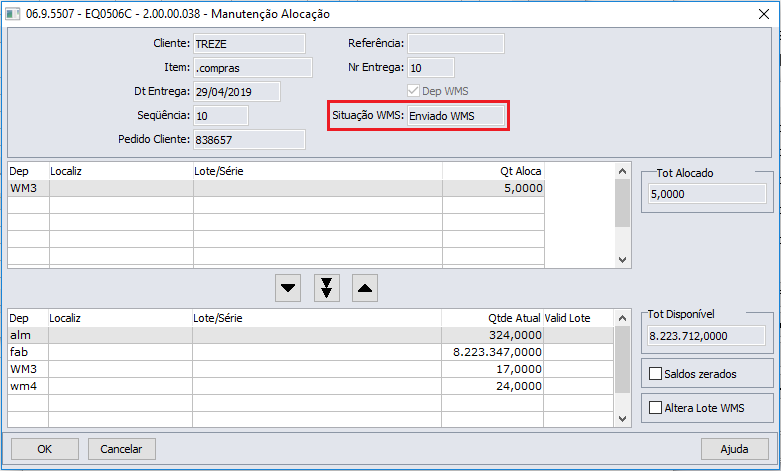Close the Manutenção Alocação window
Viewport: 781px width, 471px height.
764,14
